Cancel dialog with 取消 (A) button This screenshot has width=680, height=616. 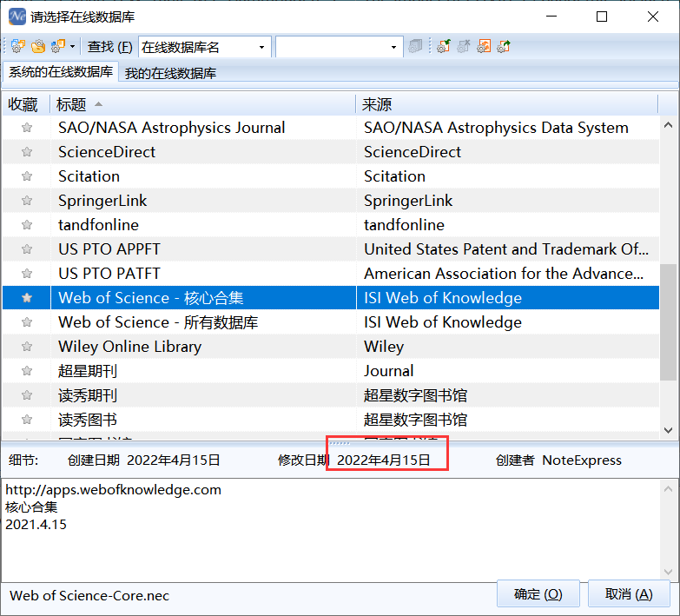tap(629, 594)
